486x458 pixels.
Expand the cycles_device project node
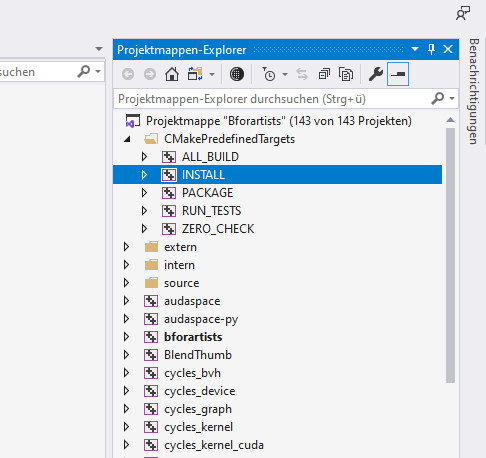point(126,391)
